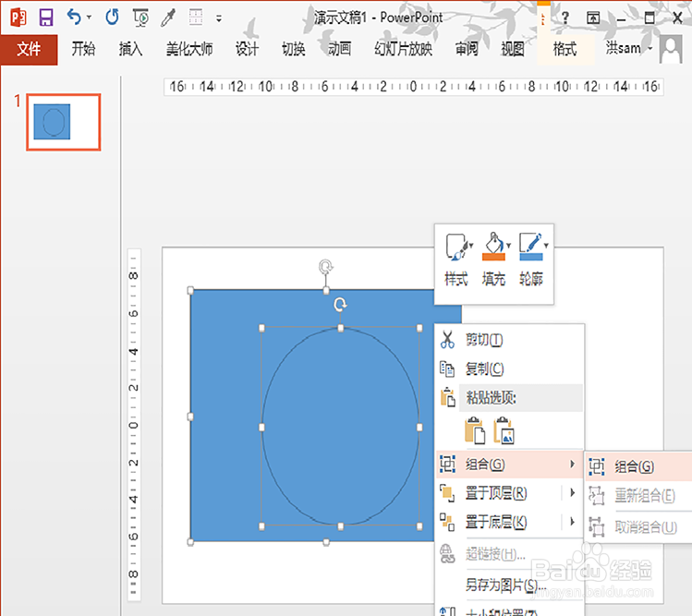Switch to the 审阅 review tab
Screen dimensions: 692x616
coord(467,49)
